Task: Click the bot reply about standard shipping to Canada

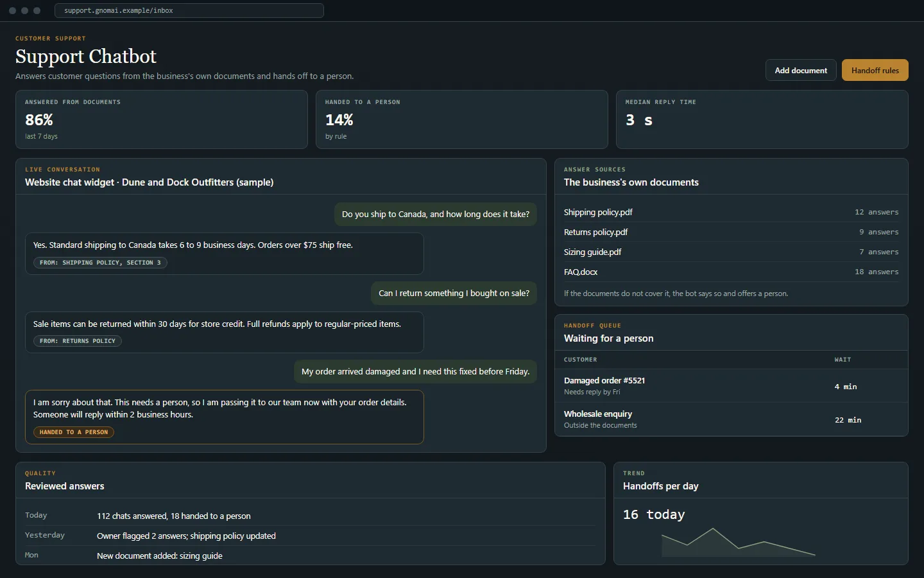Action: 225,254
